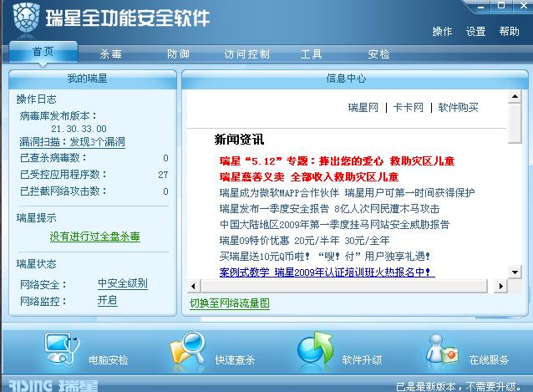Click the 电脑安检 label

(x=108, y=359)
